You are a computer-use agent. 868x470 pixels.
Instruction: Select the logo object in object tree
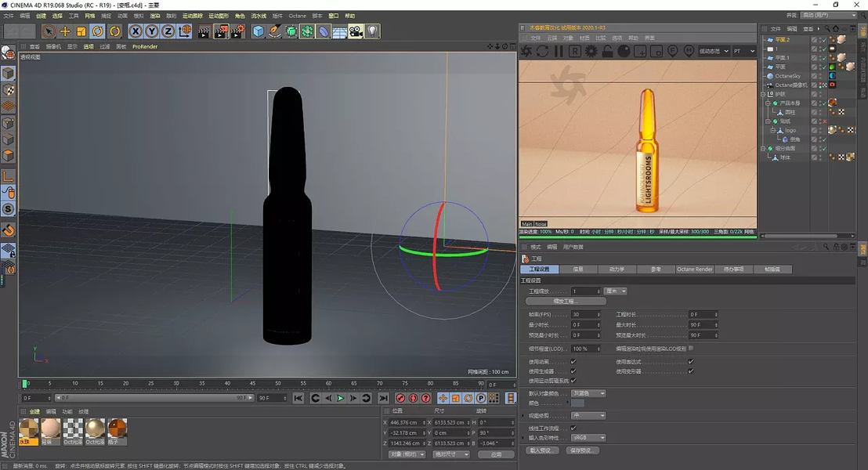pyautogui.click(x=790, y=130)
